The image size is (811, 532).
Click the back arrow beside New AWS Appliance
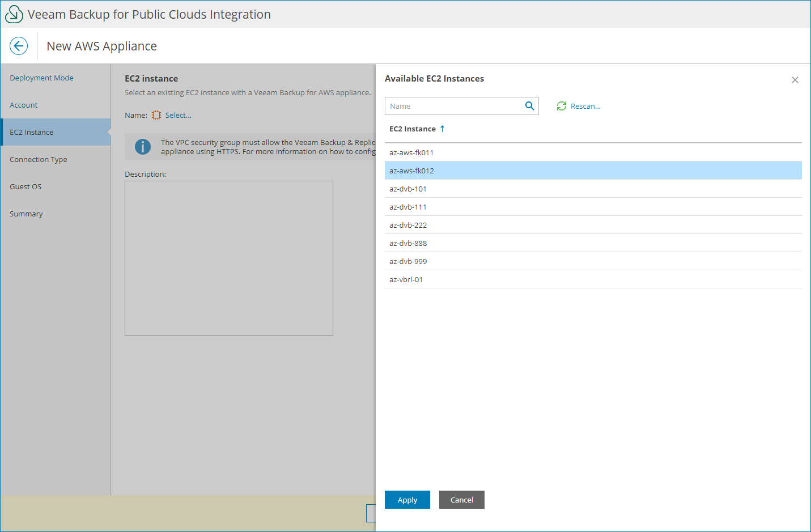(x=19, y=46)
